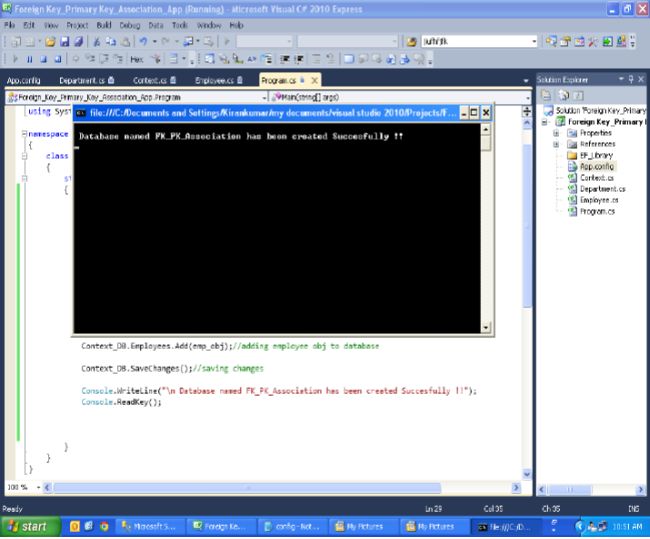Click the Properties icon in Solution Explorer toolbar
This screenshot has width=650, height=539.
(548, 95)
